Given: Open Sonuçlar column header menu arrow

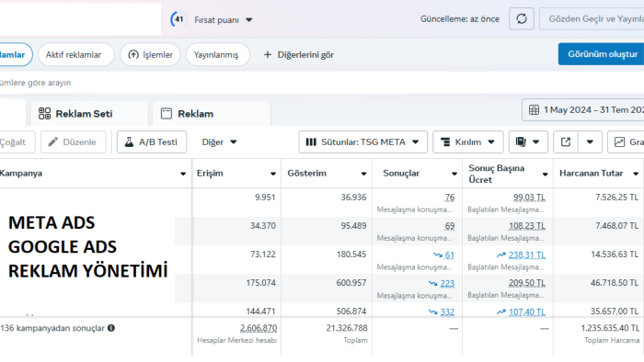Looking at the screenshot, I should click(454, 174).
